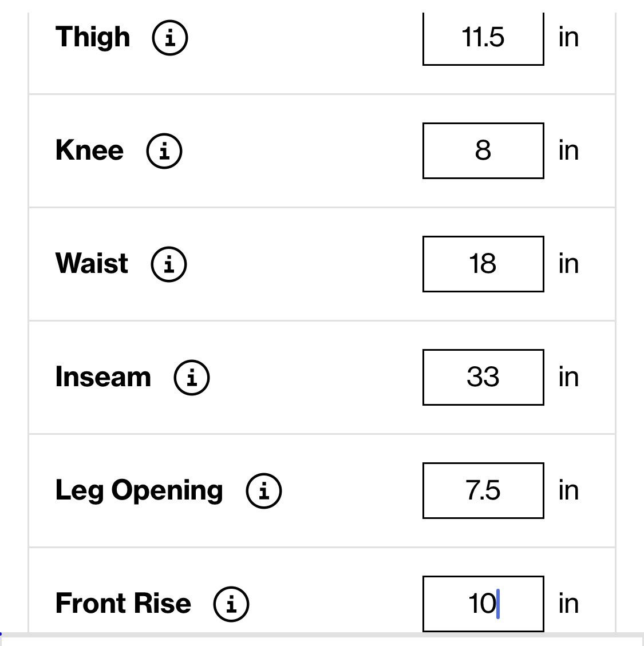Click the "in" unit beside Inseam
Viewport: 644px width, 646px height.
[568, 377]
